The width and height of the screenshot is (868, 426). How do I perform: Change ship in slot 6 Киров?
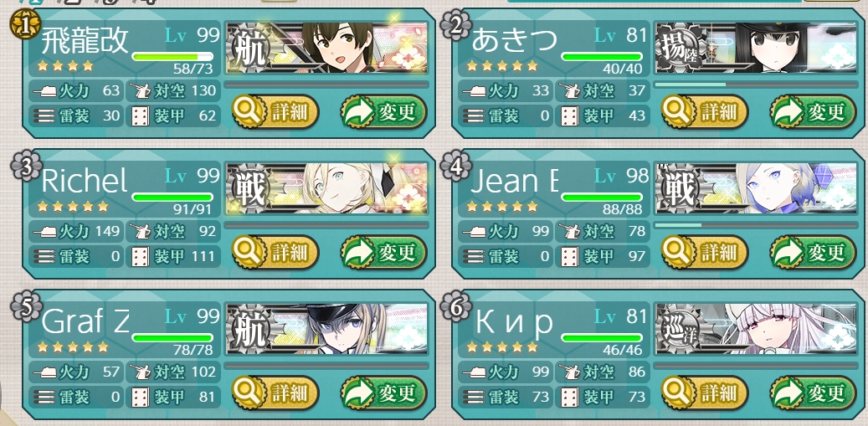pos(814,393)
